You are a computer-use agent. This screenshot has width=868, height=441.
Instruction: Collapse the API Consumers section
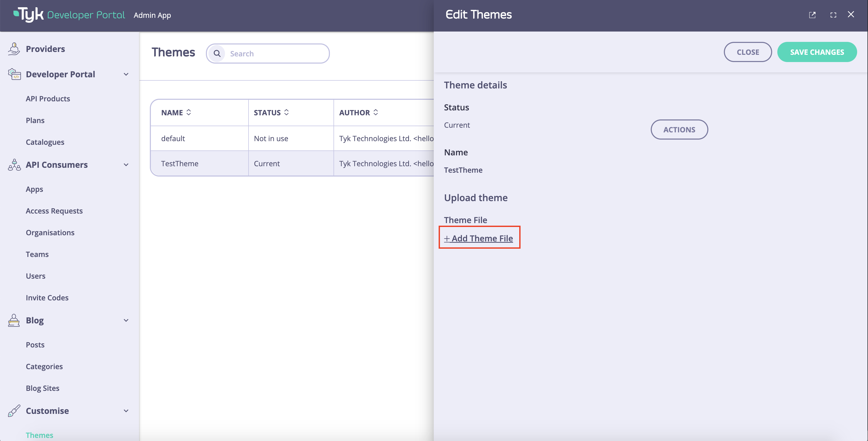126,165
